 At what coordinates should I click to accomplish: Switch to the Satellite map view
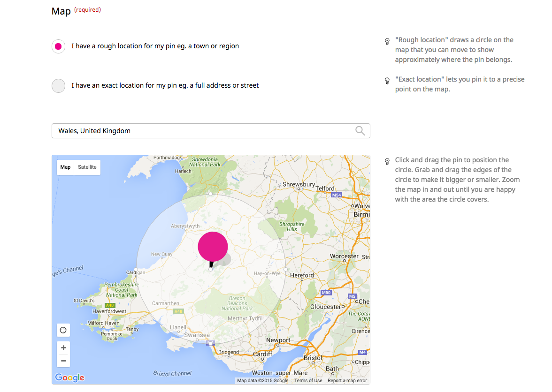87,167
